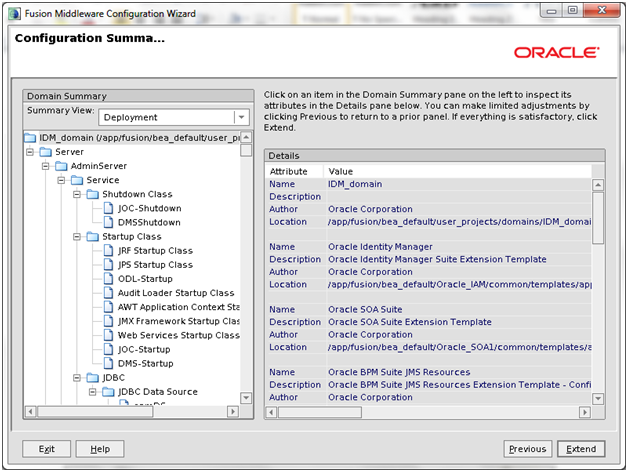Click the Server folder icon
Viewport: 628px width, 472px height.
[46, 152]
